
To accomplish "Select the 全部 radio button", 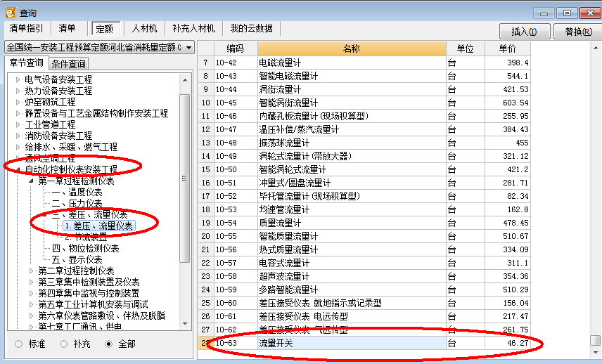I will 108,344.
